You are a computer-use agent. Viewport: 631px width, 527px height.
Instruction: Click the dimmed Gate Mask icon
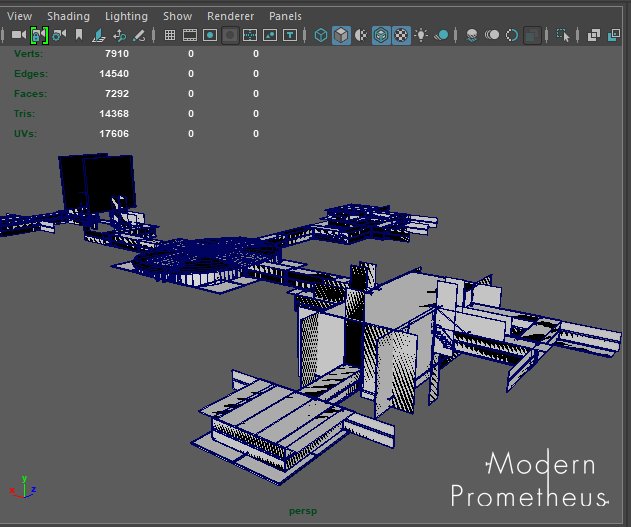click(230, 35)
